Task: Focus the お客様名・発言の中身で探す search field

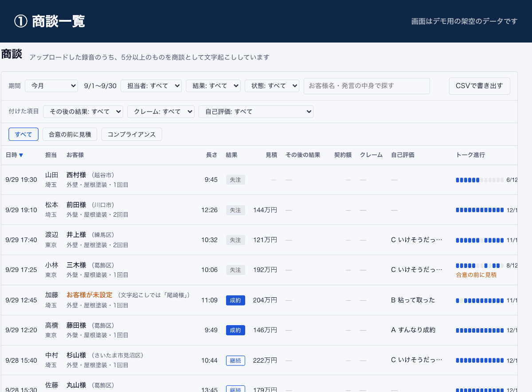Action: [367, 86]
